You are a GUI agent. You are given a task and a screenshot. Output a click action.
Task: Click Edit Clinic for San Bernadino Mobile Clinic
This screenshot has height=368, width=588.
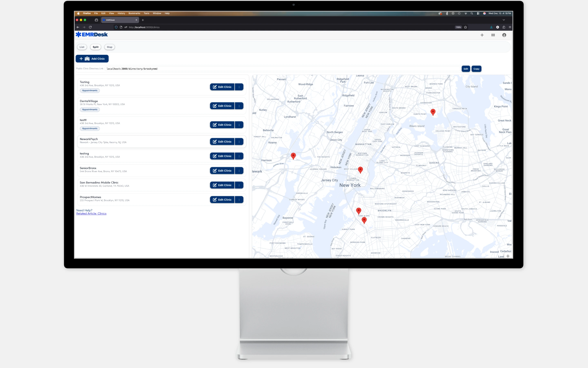[x=222, y=185]
